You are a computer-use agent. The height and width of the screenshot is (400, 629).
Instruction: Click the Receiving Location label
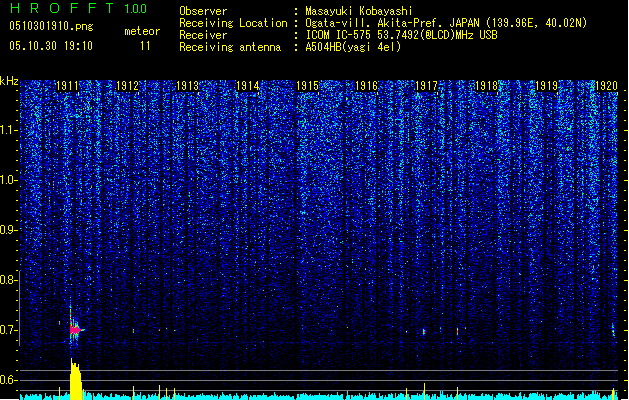[x=233, y=23]
